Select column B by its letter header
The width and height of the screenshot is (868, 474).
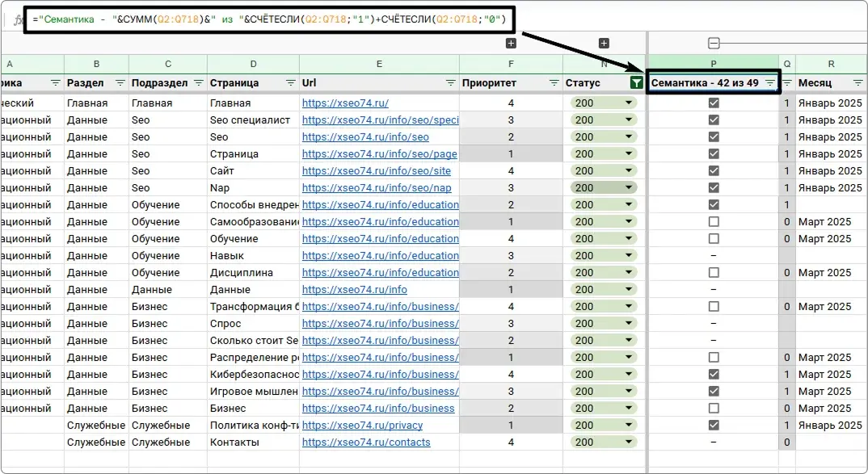(x=96, y=64)
